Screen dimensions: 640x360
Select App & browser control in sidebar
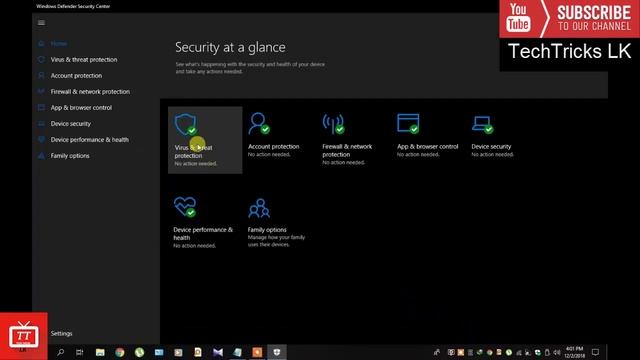point(81,108)
